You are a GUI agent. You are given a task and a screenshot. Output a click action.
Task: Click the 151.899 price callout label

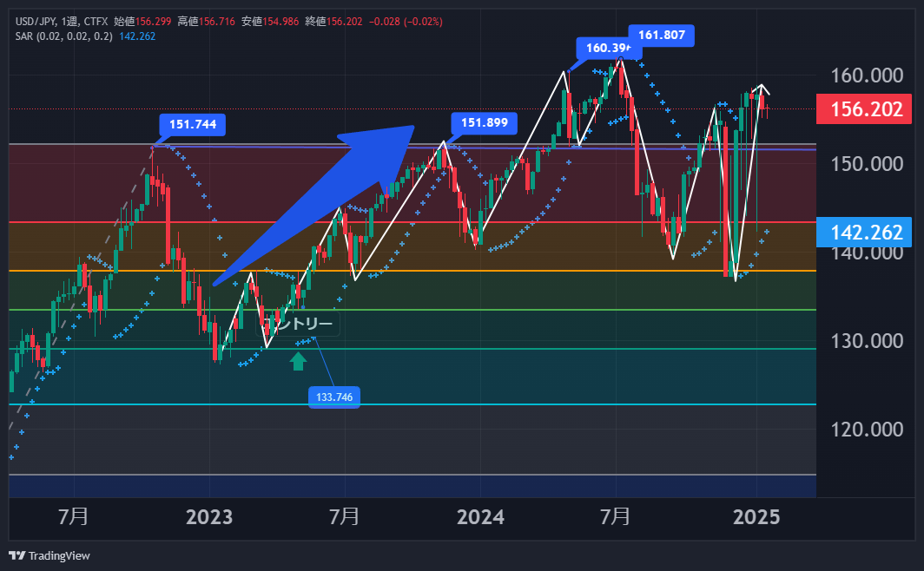(485, 122)
